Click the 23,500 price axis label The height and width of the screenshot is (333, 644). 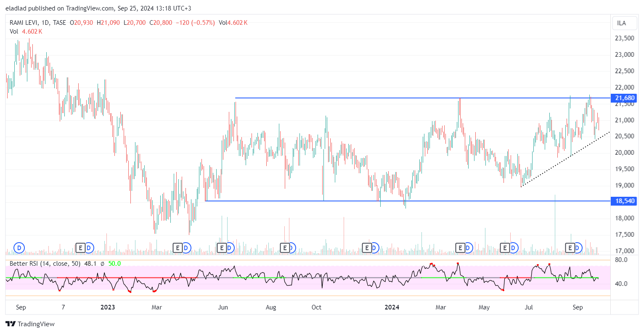(625, 38)
